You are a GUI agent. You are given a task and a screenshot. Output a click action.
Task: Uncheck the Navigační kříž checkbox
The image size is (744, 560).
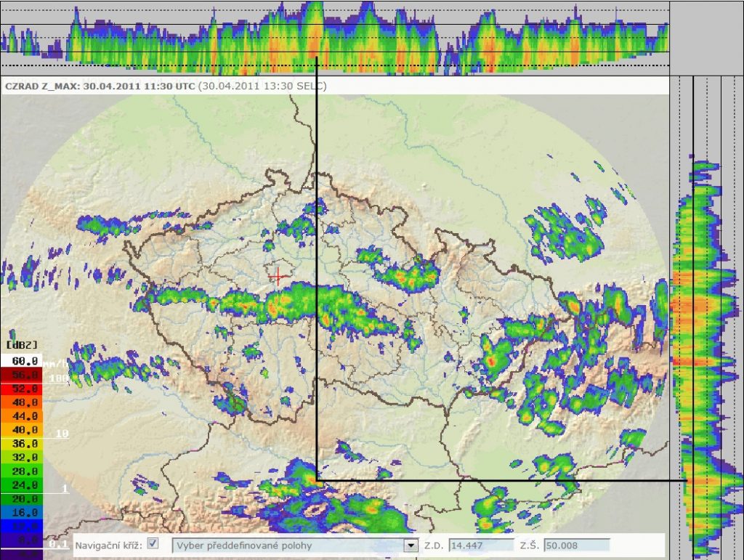[x=153, y=543]
